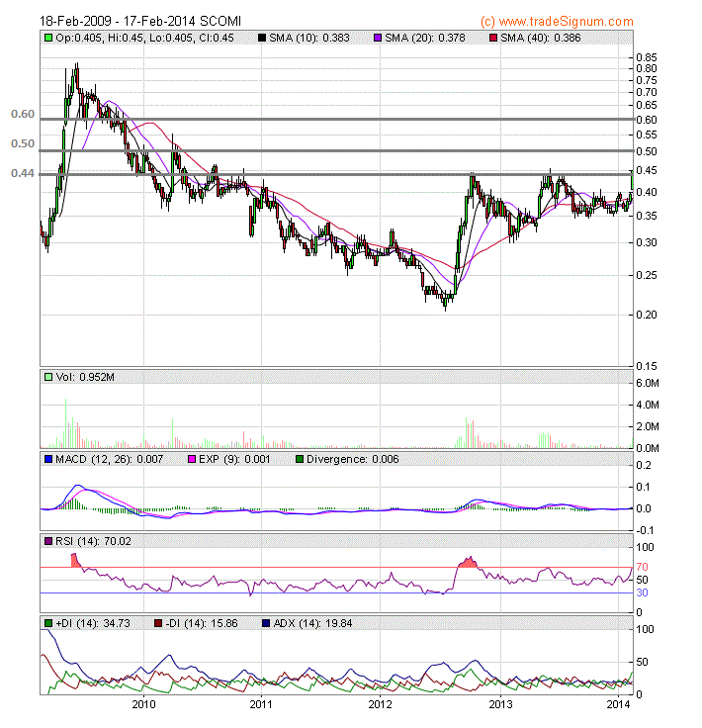Click the left-side 0.60 resistance label
This screenshot has height=728, width=702.
(x=23, y=114)
